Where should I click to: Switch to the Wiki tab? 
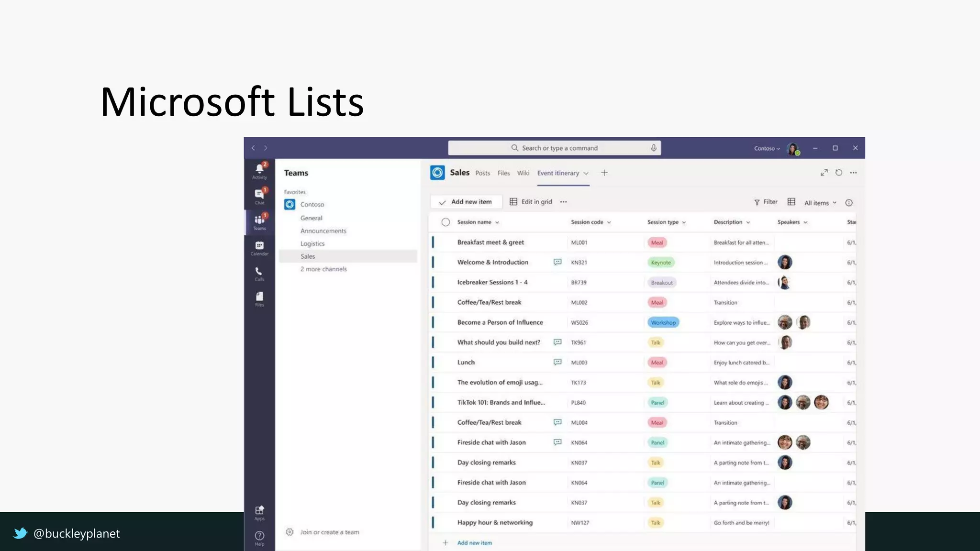tap(523, 173)
